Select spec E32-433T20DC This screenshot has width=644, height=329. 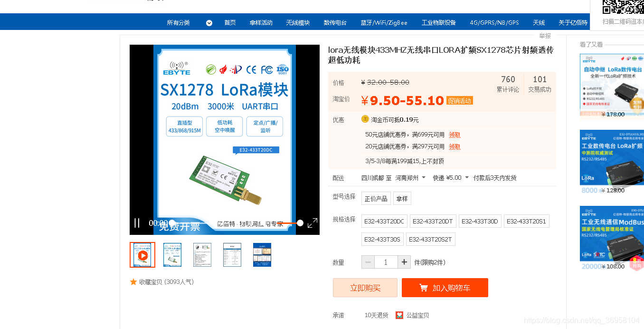point(384,221)
